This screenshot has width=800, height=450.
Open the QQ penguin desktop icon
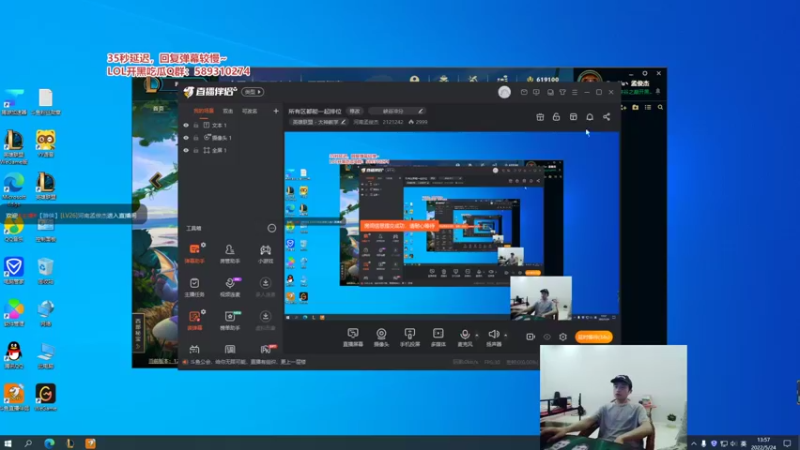(14, 355)
